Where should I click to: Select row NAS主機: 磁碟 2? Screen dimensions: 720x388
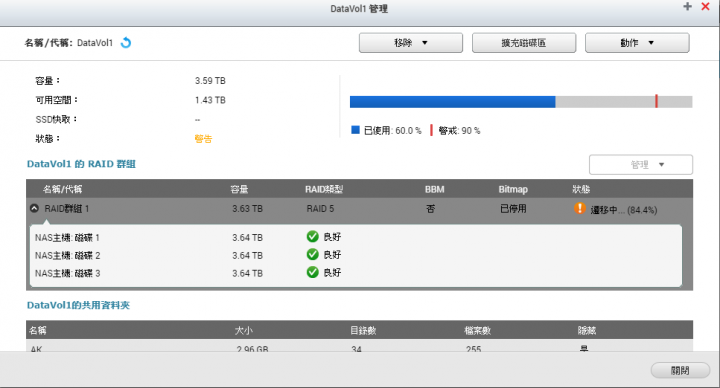coord(356,255)
